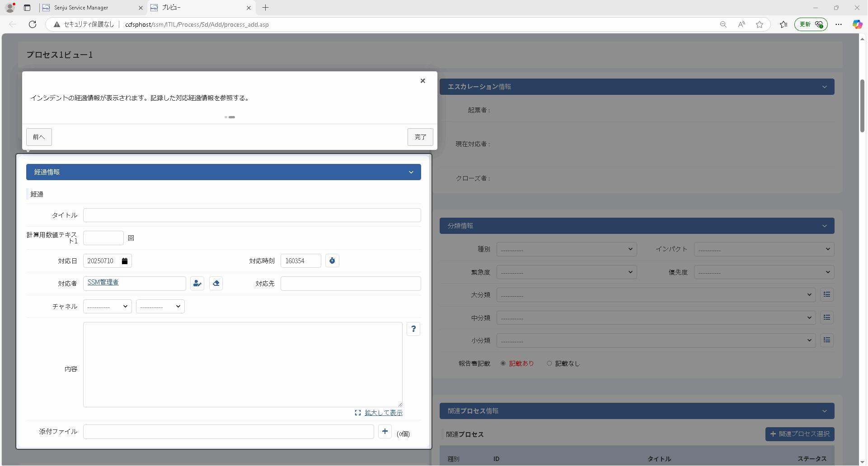Click the page vertical scrollbar thumb
Image resolution: width=868 pixels, height=466 pixels.
click(862, 106)
